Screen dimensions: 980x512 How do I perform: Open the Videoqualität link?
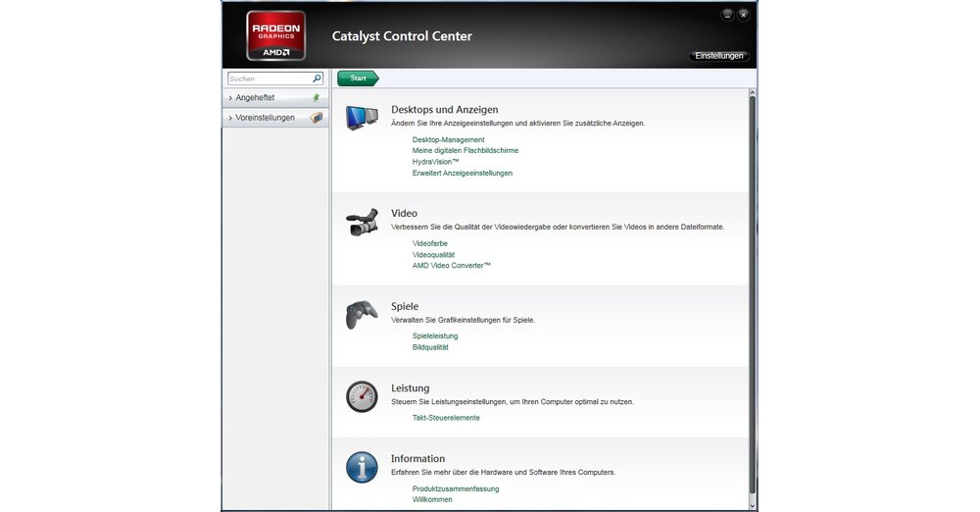click(x=433, y=255)
